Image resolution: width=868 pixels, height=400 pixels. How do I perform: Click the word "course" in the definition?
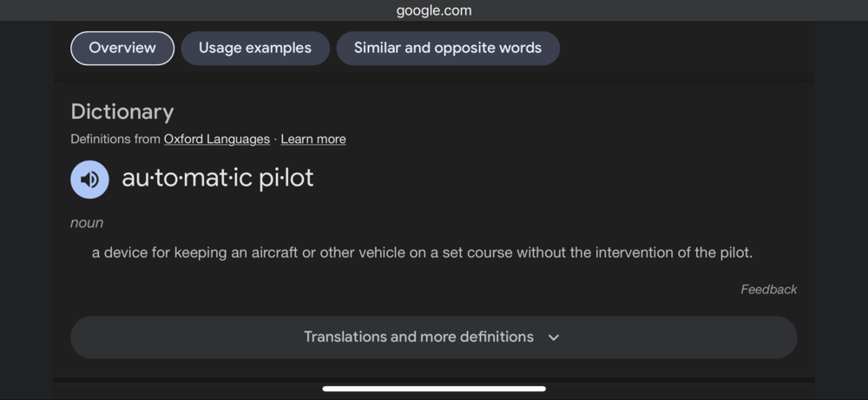(x=490, y=253)
